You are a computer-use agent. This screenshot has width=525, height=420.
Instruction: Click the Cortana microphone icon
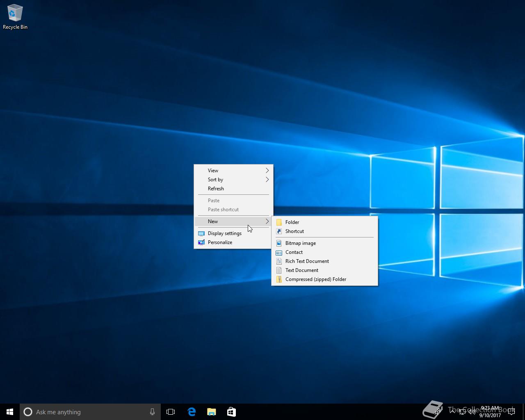coord(152,412)
